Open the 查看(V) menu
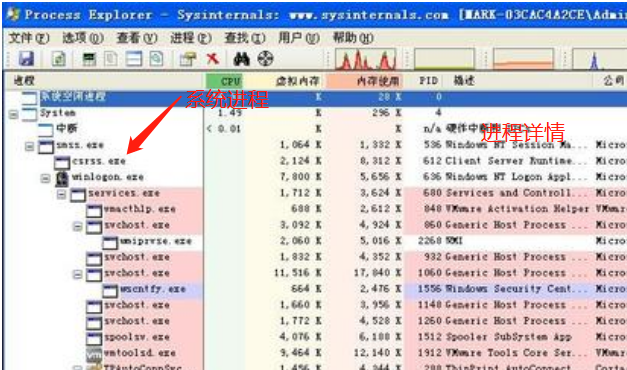 tap(137, 38)
